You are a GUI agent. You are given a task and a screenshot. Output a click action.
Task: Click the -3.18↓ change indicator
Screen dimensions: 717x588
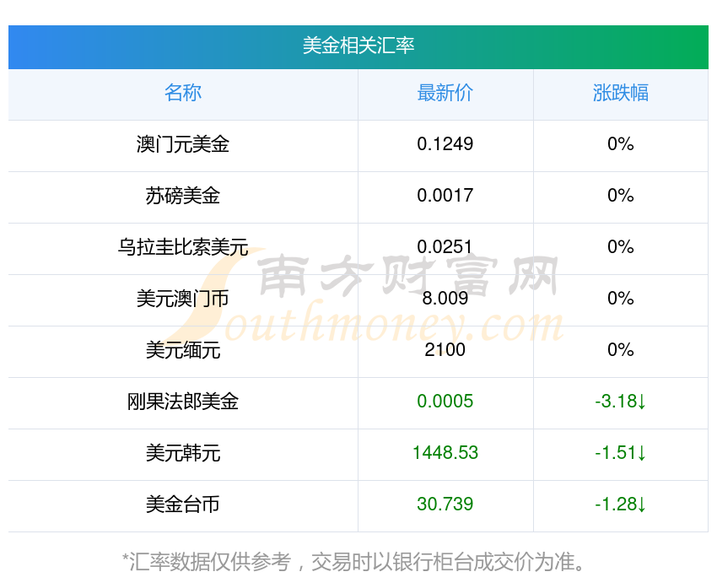(x=621, y=402)
